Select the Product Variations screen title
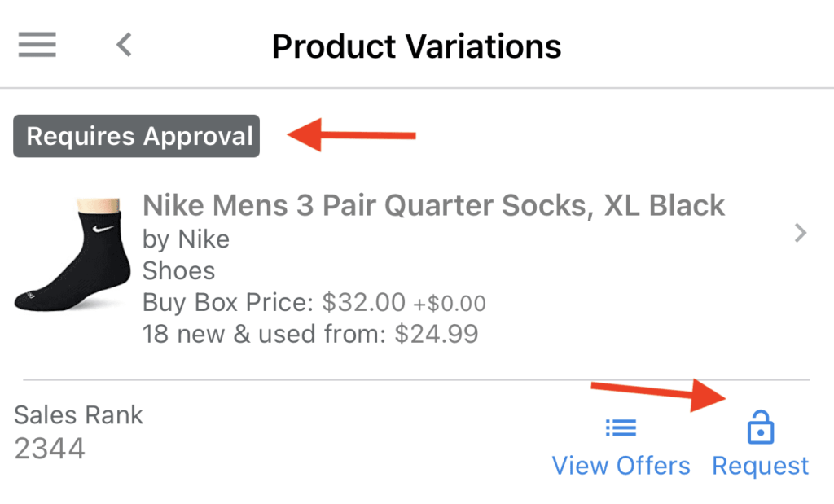The width and height of the screenshot is (834, 504). (416, 46)
